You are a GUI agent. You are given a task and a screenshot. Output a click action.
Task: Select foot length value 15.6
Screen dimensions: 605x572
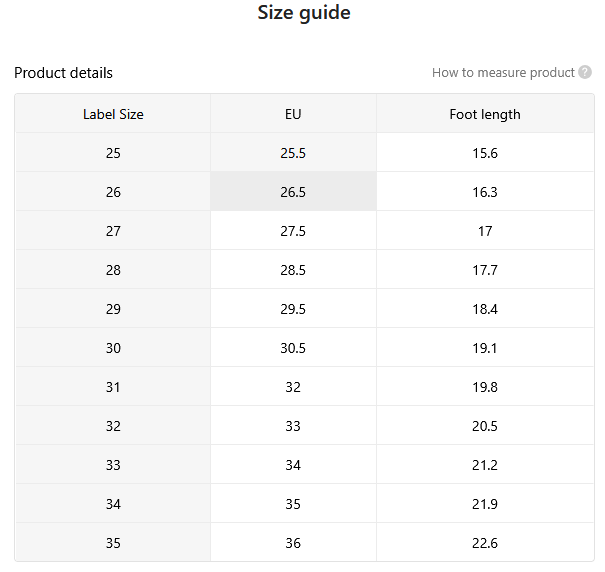pyautogui.click(x=485, y=153)
